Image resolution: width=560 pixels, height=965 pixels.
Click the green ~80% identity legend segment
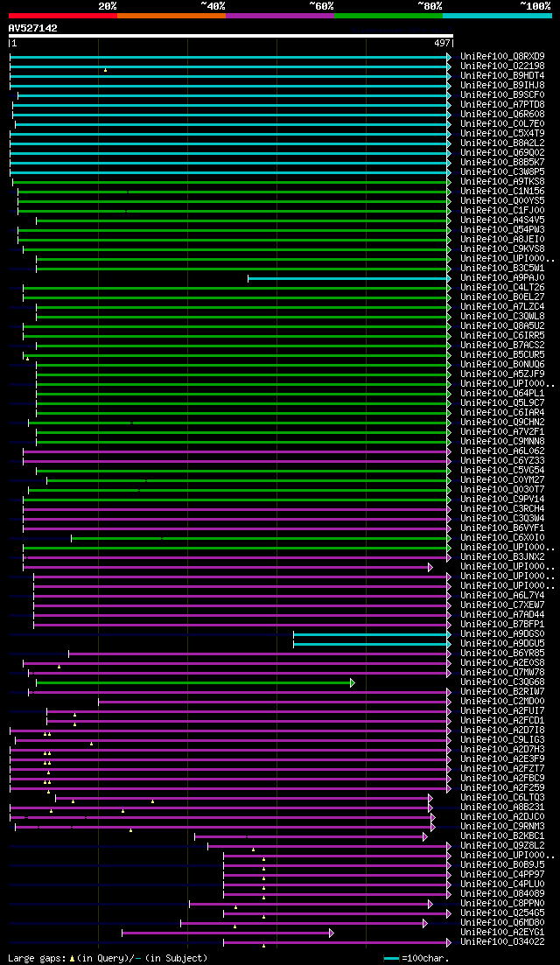click(388, 15)
